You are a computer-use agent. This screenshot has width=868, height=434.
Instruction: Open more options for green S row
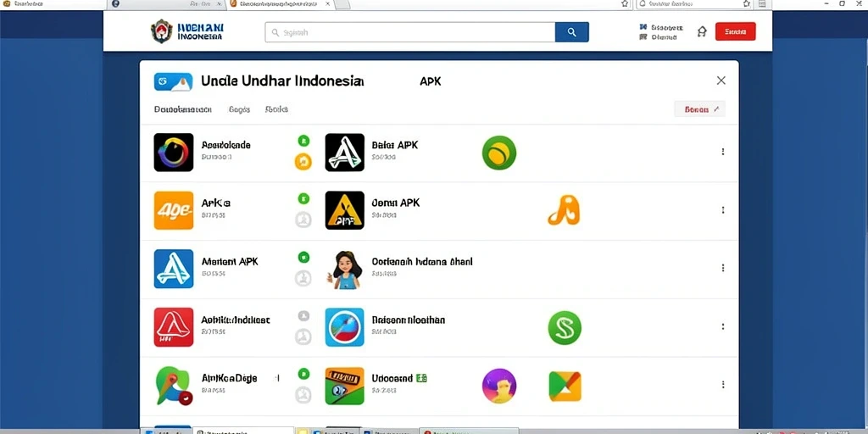click(x=722, y=326)
